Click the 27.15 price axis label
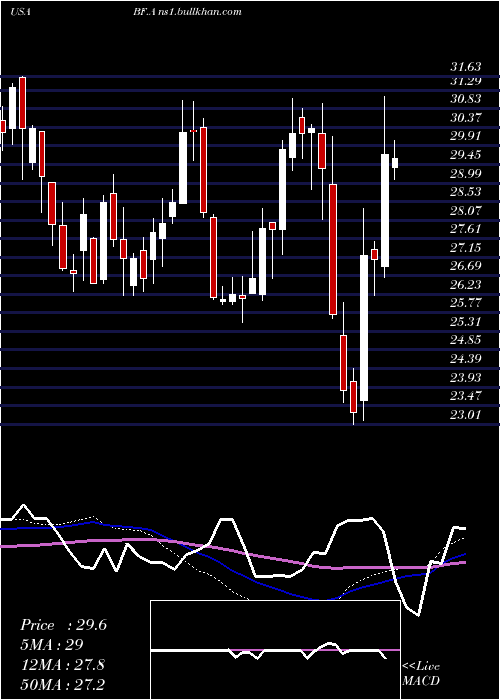500x700 pixels. [x=466, y=248]
